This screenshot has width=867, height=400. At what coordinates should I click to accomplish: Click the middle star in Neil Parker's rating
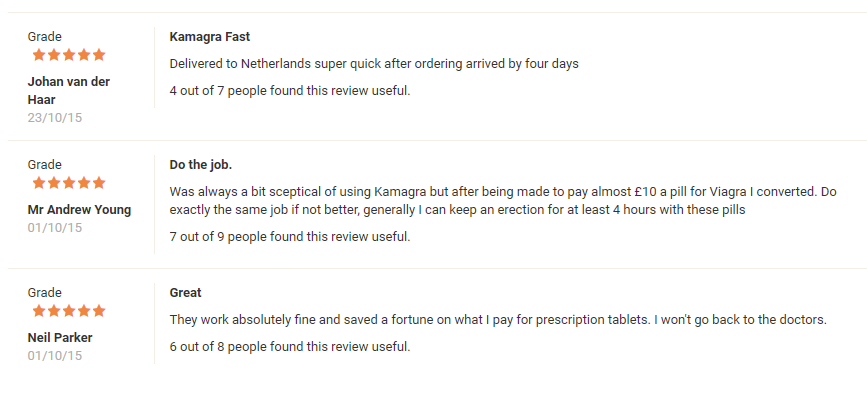tap(69, 311)
